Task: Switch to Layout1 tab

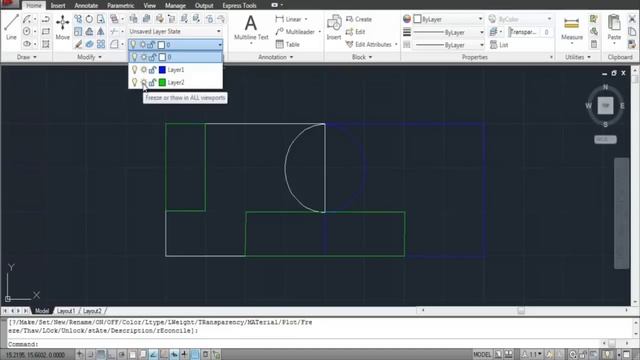Action: click(x=66, y=311)
